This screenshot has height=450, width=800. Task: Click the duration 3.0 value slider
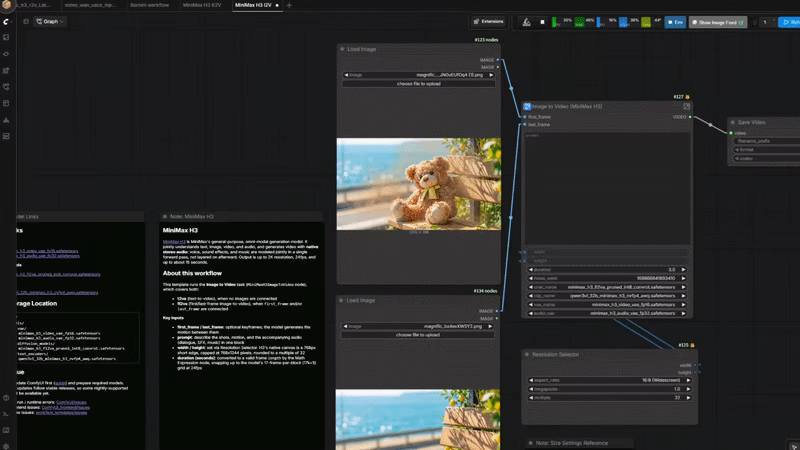607,270
